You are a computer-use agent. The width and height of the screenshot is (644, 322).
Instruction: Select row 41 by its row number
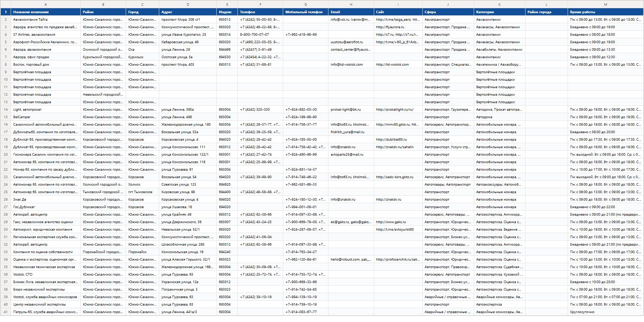[6, 312]
